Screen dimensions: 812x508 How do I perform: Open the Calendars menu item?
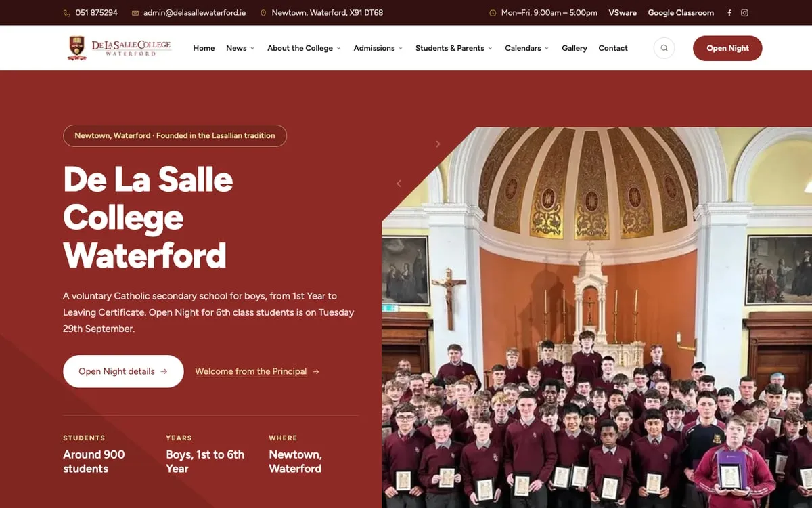point(523,48)
